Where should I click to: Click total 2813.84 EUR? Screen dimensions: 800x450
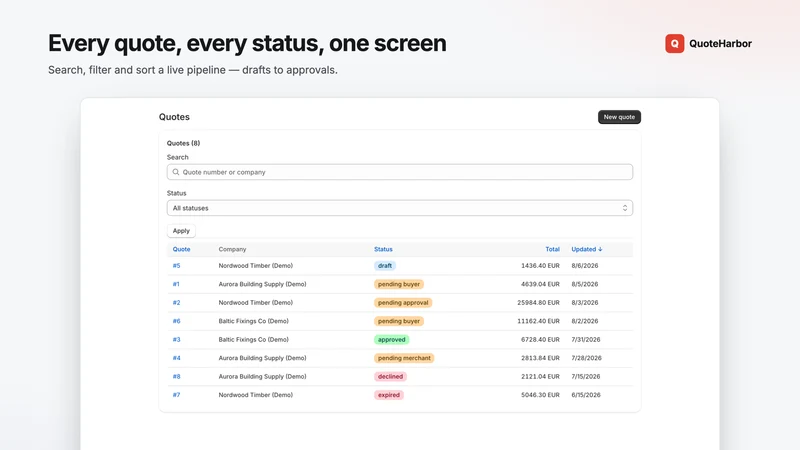pos(540,358)
